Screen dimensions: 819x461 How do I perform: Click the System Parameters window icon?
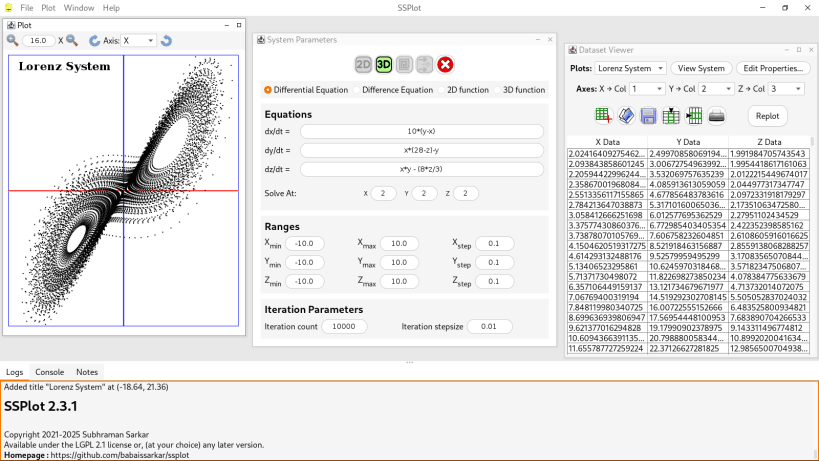pos(261,40)
